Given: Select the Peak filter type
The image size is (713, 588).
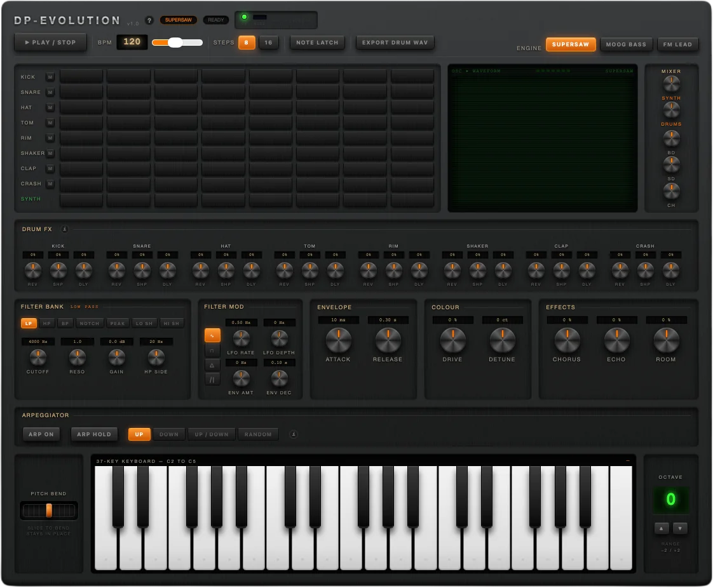Looking at the screenshot, I should click(x=118, y=323).
